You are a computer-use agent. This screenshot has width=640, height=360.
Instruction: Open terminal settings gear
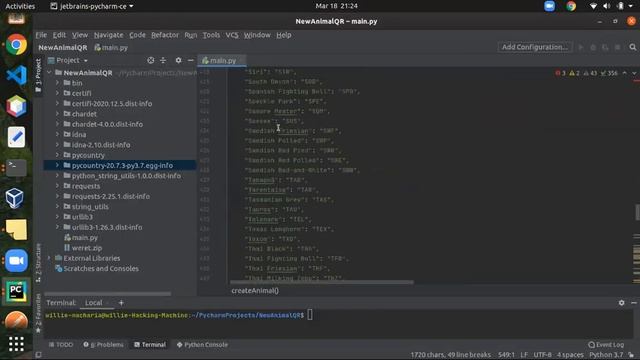coord(621,303)
